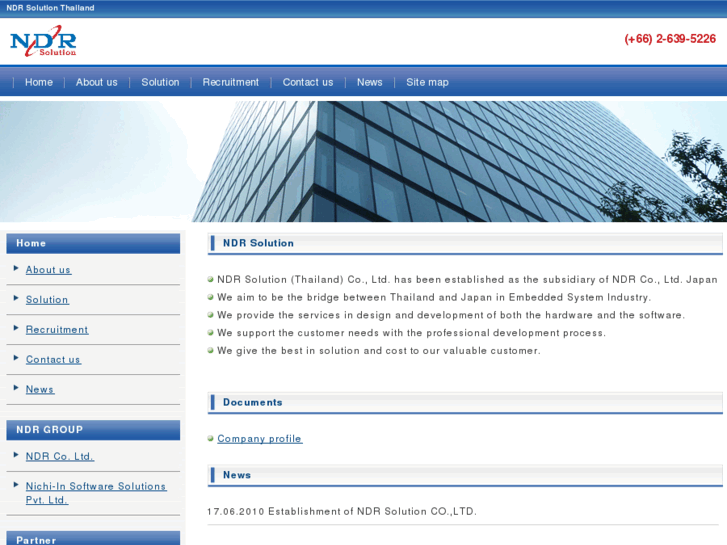Click the 'We provide the services' line

click(x=451, y=315)
